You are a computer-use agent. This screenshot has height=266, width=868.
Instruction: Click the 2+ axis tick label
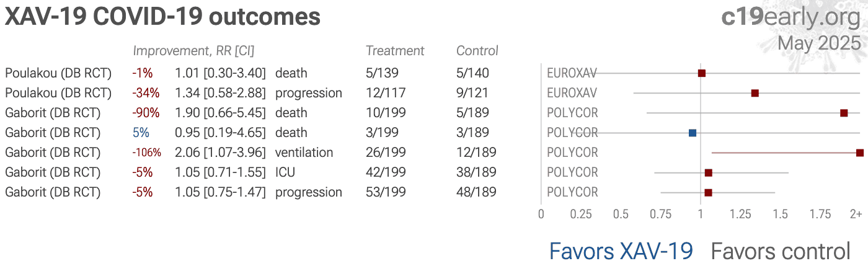pyautogui.click(x=856, y=214)
